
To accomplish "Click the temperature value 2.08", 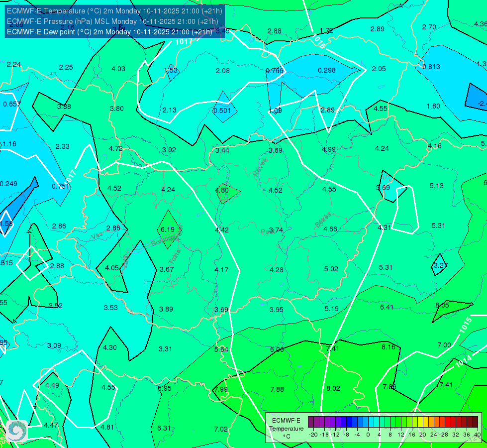I will 223,71.
